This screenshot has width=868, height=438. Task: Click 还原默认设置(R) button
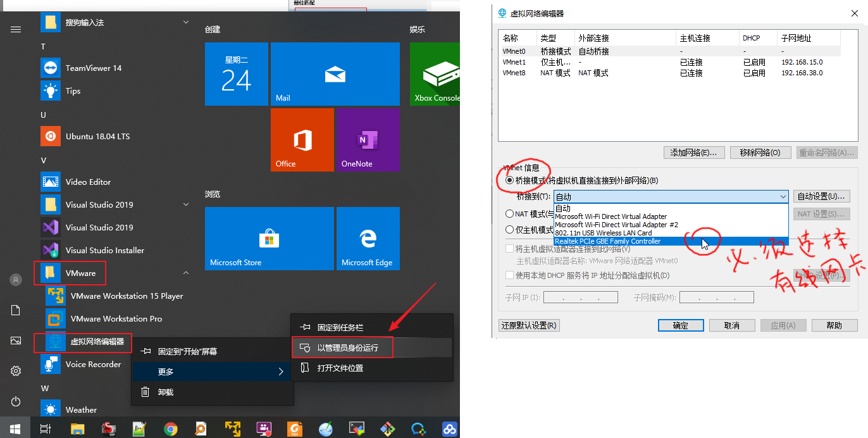click(530, 325)
